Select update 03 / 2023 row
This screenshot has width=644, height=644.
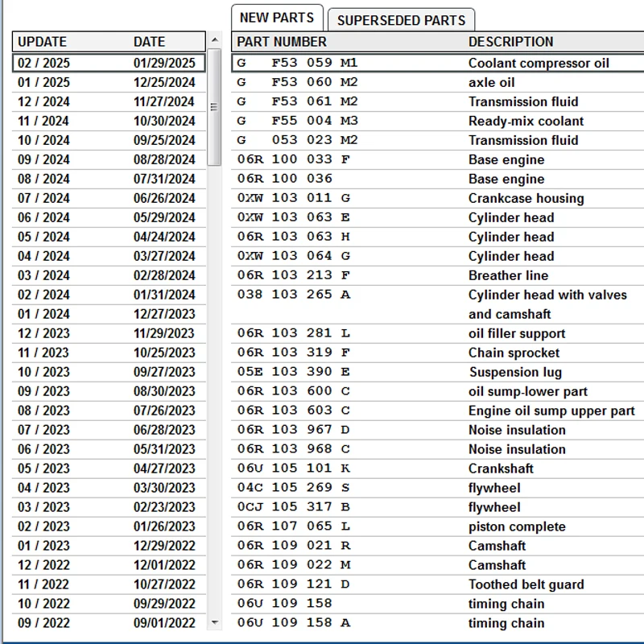(109, 507)
